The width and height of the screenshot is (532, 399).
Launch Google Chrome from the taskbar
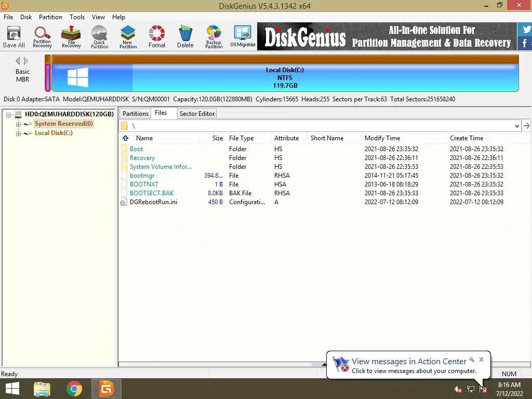click(74, 389)
